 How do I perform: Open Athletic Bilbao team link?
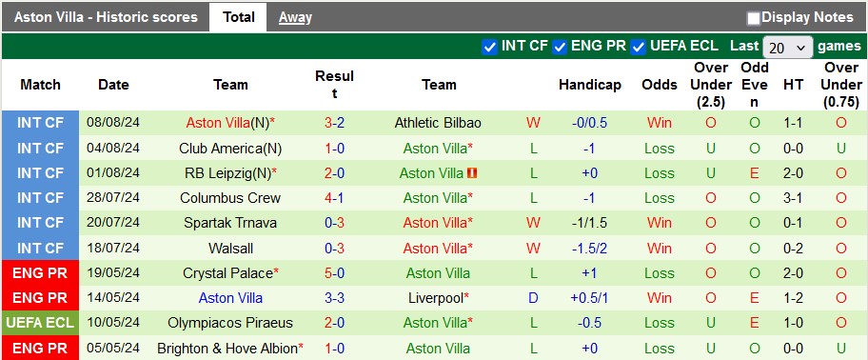click(438, 123)
